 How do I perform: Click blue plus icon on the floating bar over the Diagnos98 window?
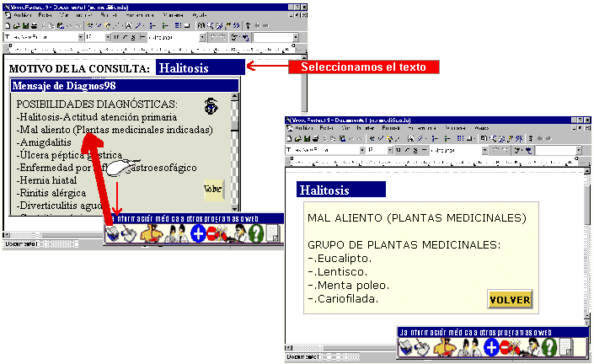point(198,233)
